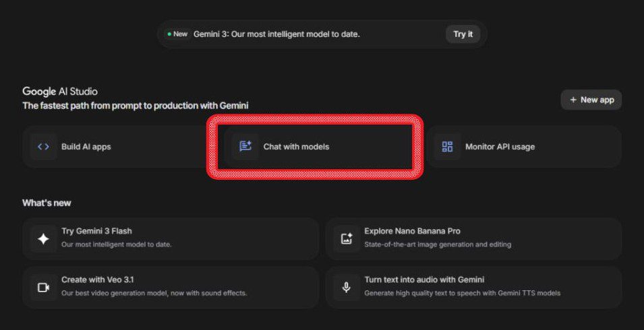Select the Try Gemini 3 Flash title
Image resolution: width=644 pixels, height=330 pixels.
[96, 231]
